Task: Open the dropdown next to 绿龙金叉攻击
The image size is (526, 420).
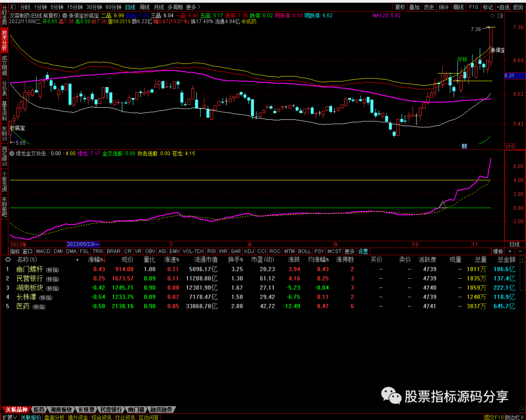Action: [12, 153]
